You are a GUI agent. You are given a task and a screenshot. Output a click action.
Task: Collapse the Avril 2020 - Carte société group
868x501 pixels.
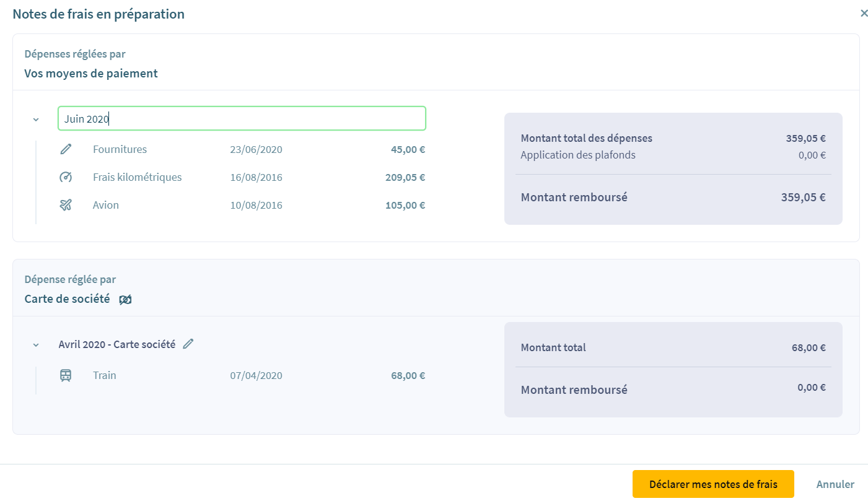tap(36, 344)
